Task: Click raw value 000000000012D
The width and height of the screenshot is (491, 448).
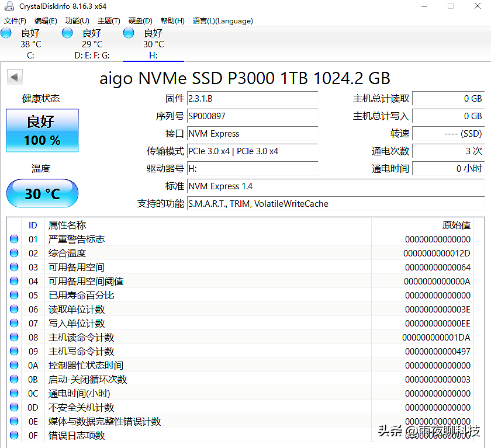Action: pyautogui.click(x=437, y=253)
